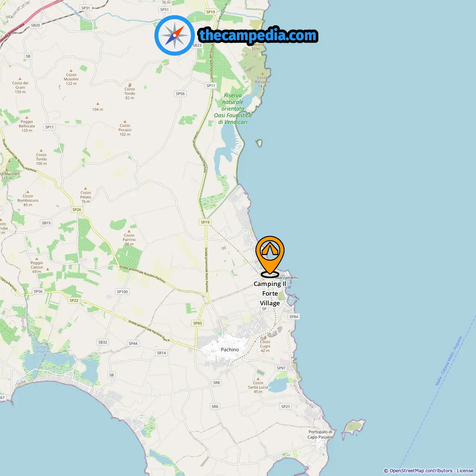This screenshot has width=476, height=476.
Task: Click the blue compass logo icon
Action: (174, 35)
